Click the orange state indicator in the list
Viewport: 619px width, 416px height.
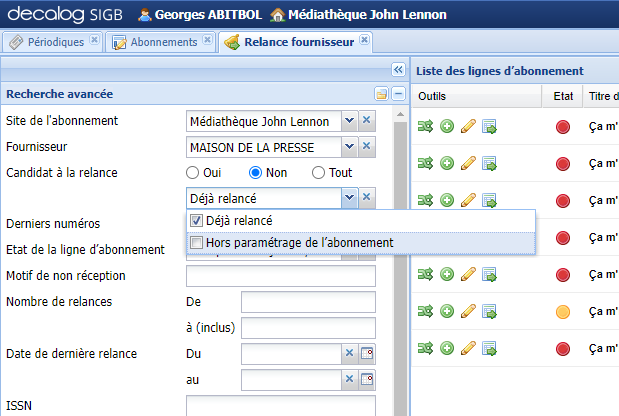(x=562, y=311)
